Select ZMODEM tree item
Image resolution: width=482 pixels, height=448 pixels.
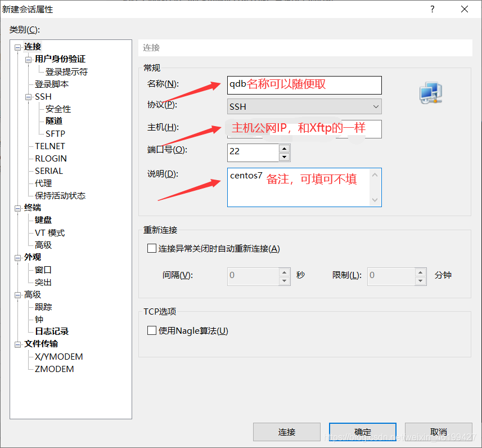coord(55,369)
